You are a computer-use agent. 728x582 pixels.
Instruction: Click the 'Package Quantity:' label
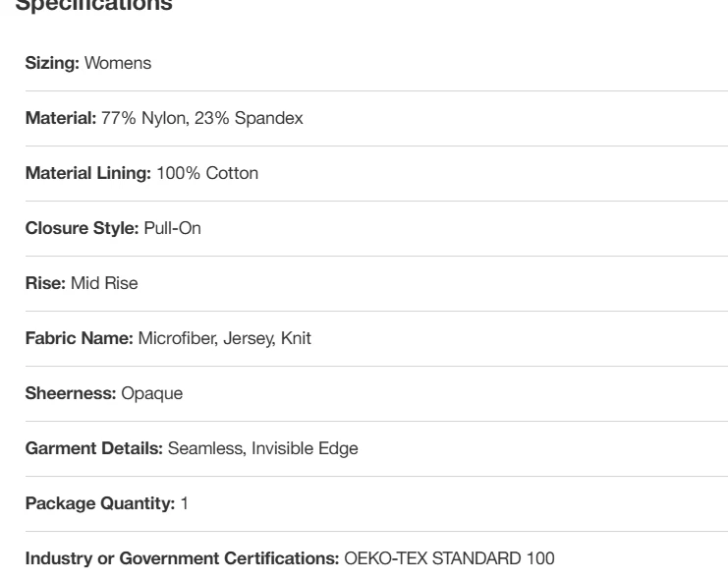100,503
